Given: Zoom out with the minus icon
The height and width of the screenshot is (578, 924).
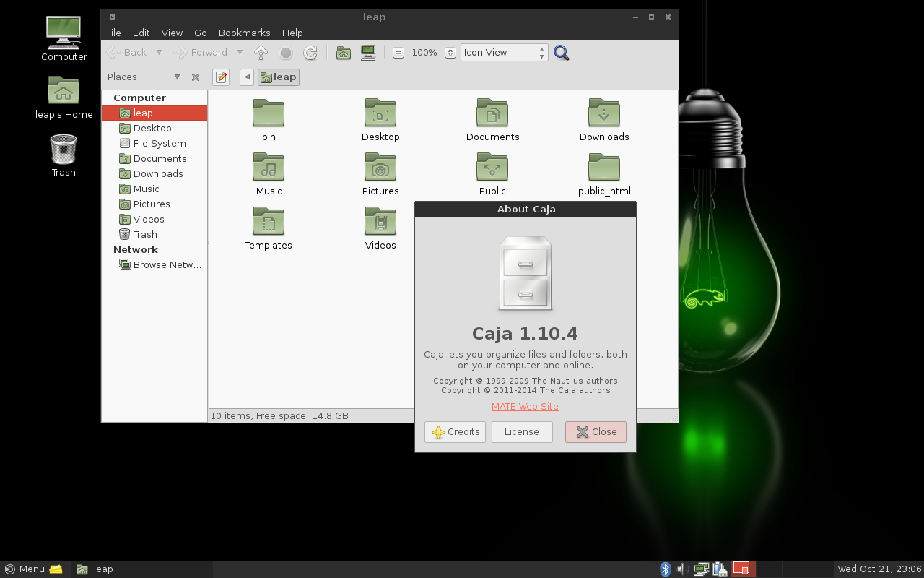Looking at the screenshot, I should [398, 53].
